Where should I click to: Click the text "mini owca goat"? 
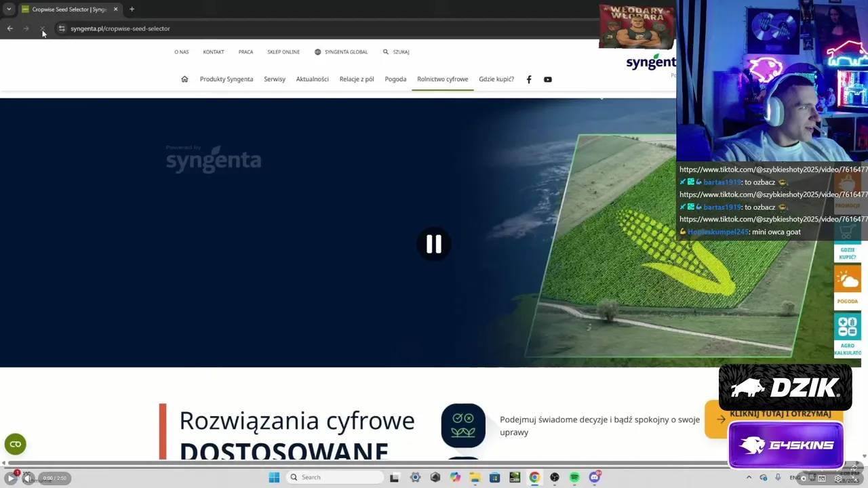tap(776, 232)
